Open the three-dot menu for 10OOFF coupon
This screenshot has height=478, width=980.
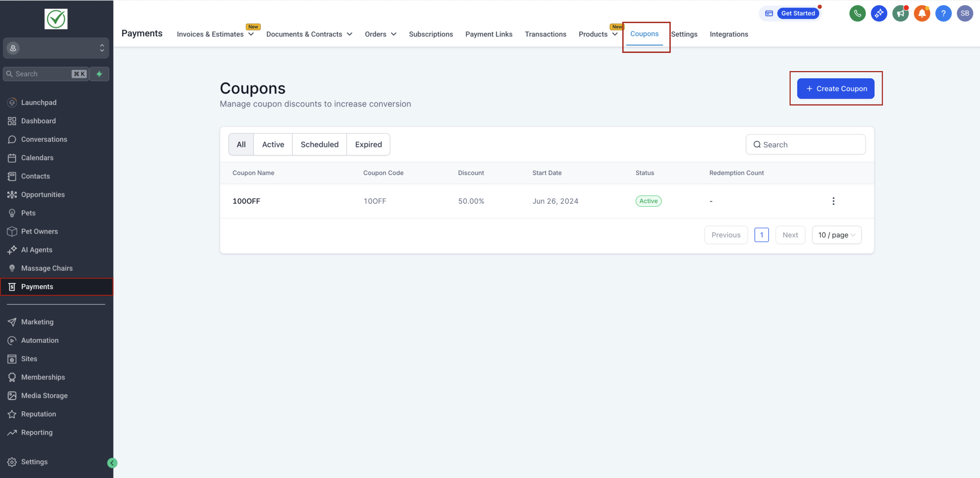click(x=833, y=201)
